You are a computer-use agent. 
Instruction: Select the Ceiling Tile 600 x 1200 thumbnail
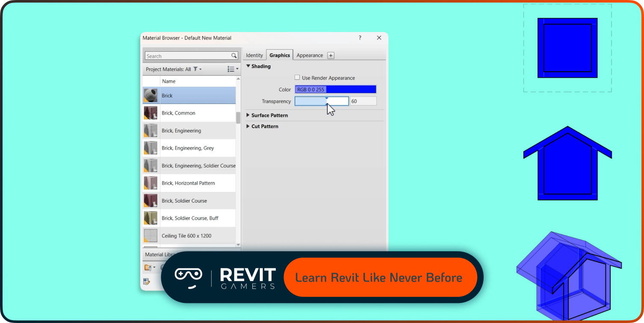click(150, 235)
